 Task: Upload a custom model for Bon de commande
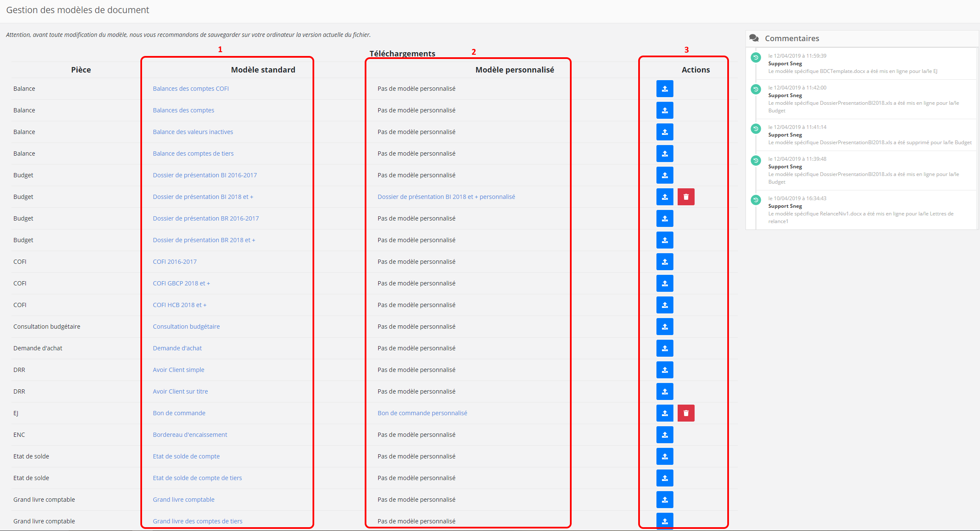(665, 413)
